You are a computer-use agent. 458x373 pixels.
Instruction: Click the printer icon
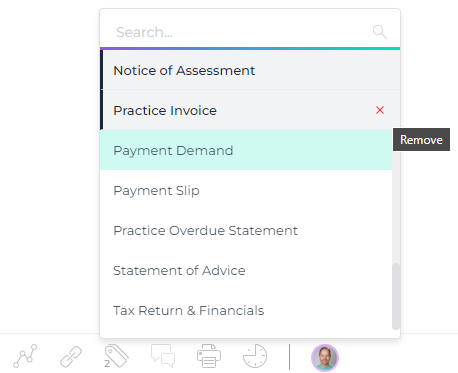click(x=209, y=356)
